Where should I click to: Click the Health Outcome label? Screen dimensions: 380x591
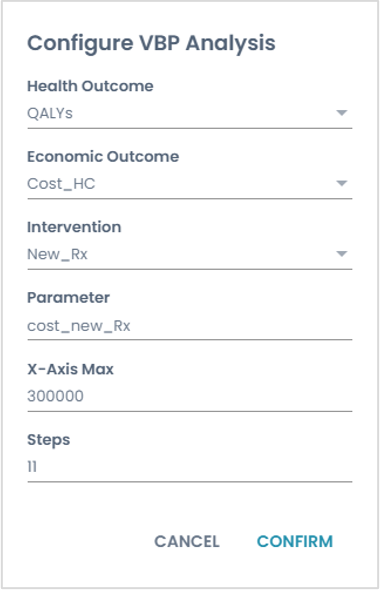click(90, 86)
